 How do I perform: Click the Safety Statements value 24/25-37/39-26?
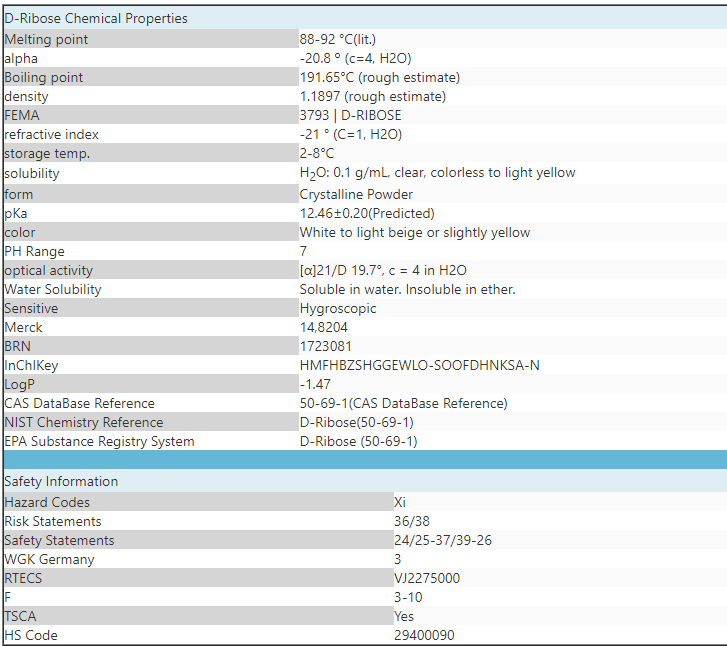tap(443, 540)
